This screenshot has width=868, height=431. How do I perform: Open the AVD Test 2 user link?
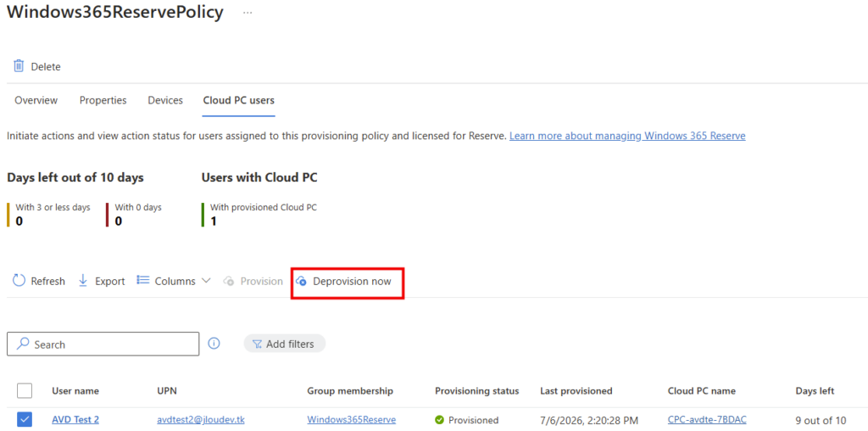pyautogui.click(x=75, y=420)
